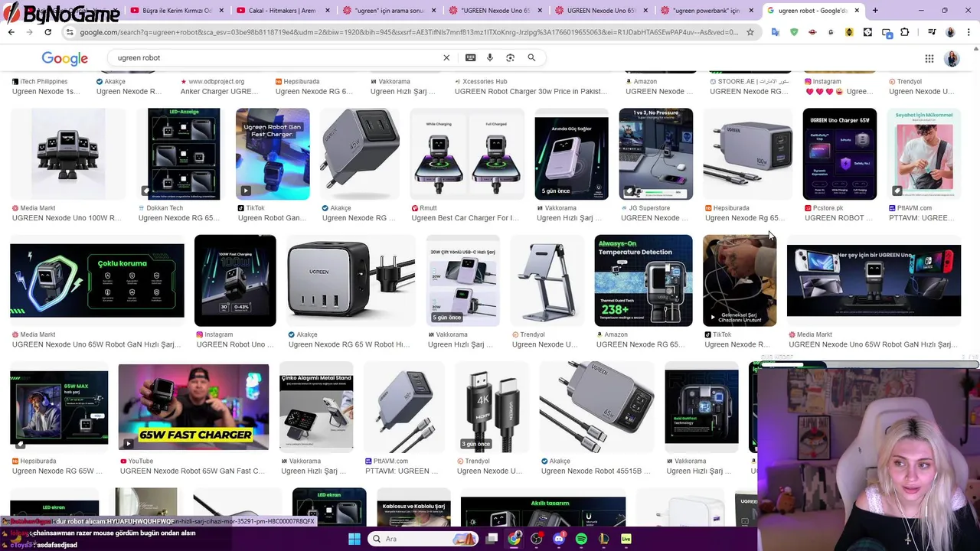Open the PttAVM.com UGREE link under the traveler image
This screenshot has width=980, height=551.
pos(922,218)
